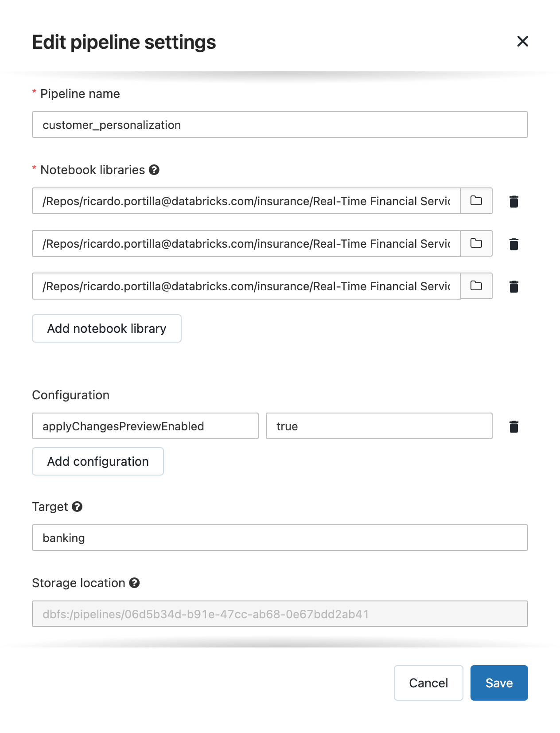Delete the second notebook library
The width and height of the screenshot is (560, 733).
click(x=514, y=244)
